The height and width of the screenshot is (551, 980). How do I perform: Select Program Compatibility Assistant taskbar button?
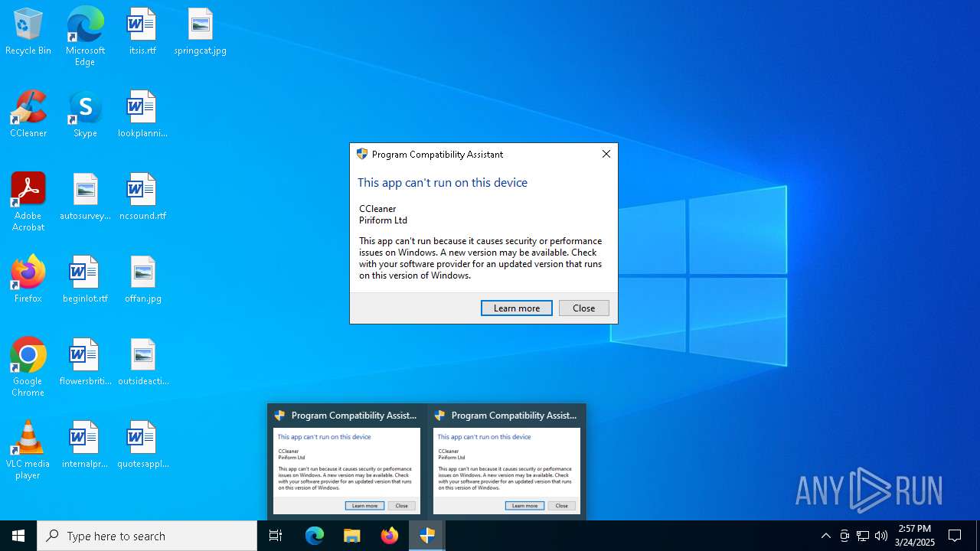point(427,536)
